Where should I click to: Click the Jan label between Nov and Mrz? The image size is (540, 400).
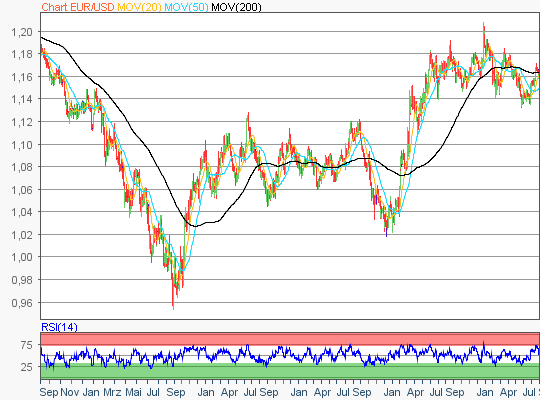(91, 392)
